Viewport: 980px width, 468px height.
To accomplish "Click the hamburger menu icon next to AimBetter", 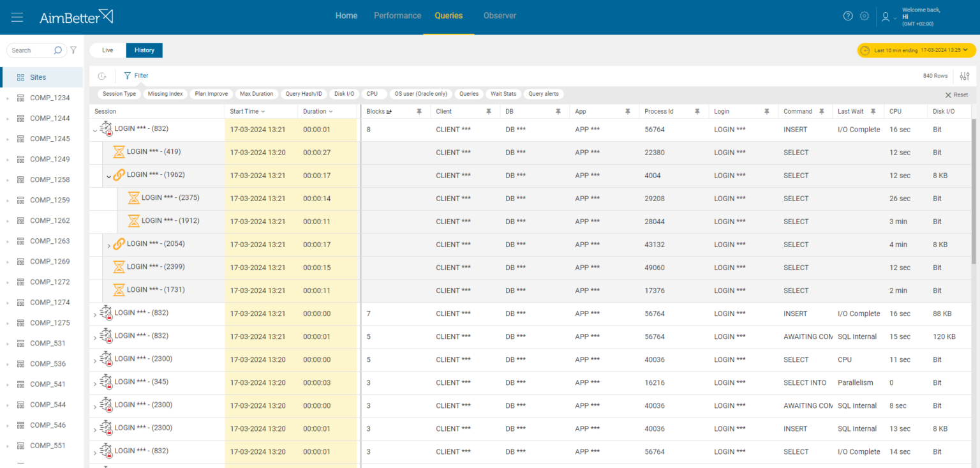I will (x=17, y=16).
